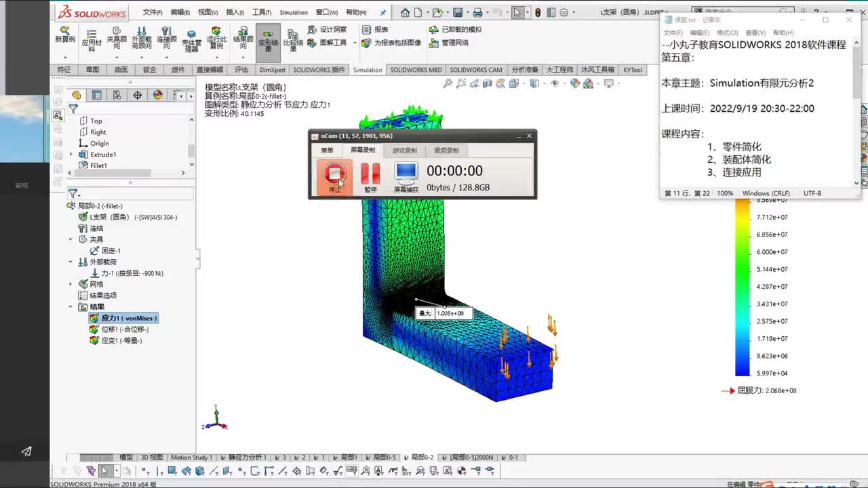Open the Simulation menu in menu bar
Screen dimensions: 868x488
coord(294,12)
